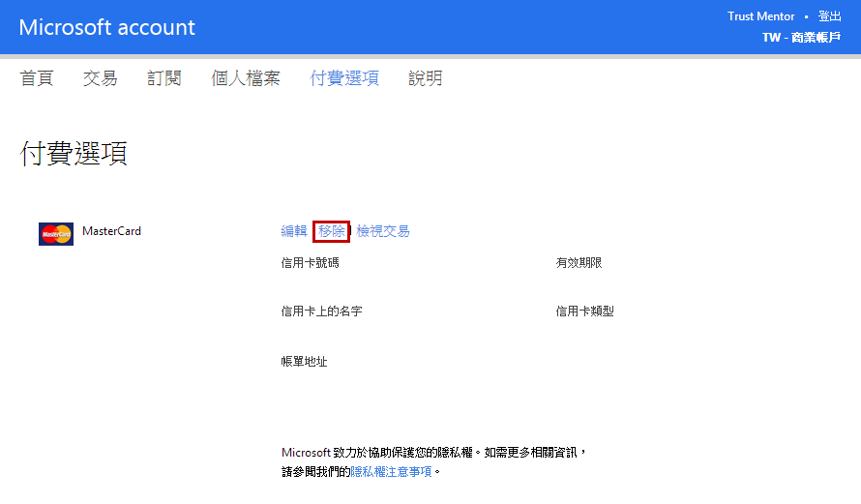Click the MasterCard logo icon
Viewport: 861px width, 504px height.
[x=56, y=234]
